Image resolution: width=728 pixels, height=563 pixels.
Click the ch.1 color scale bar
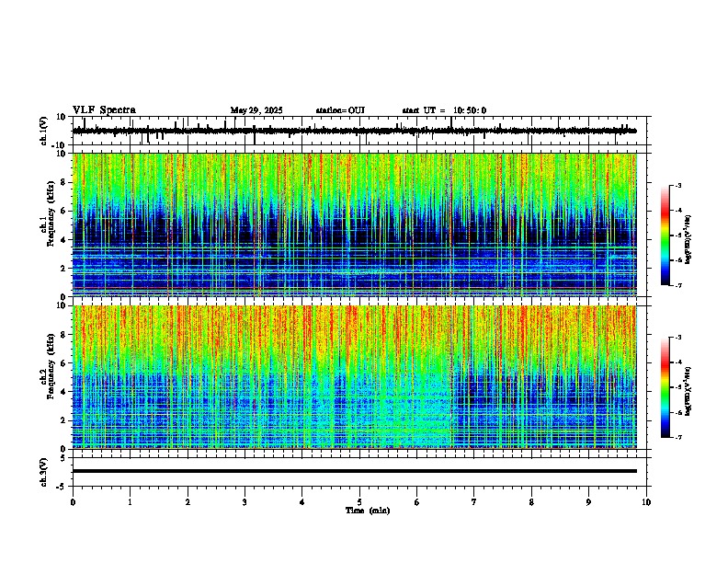click(665, 236)
